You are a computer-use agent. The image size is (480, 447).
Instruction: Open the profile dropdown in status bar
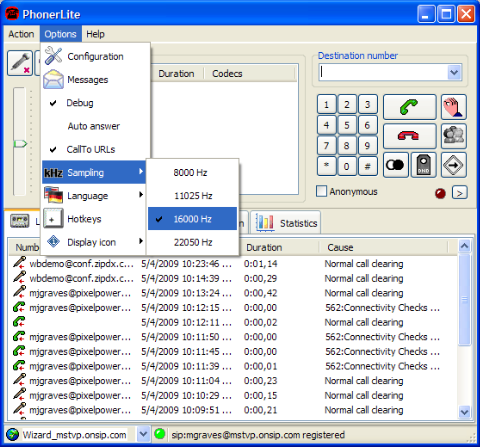(143, 434)
